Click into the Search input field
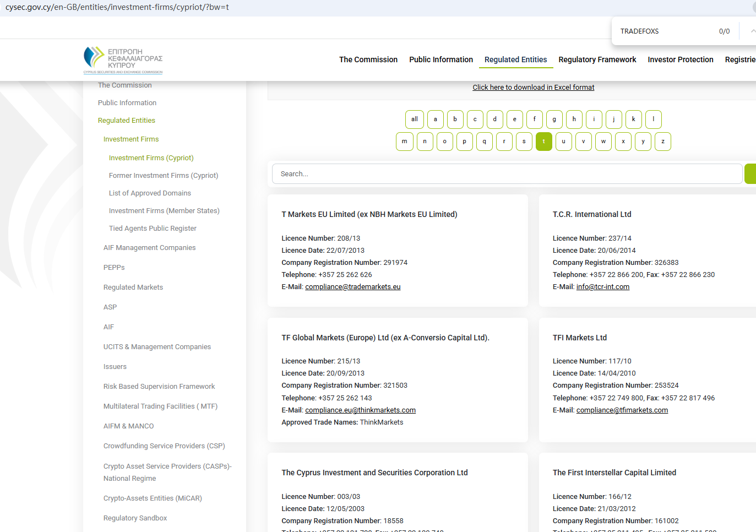 507,174
